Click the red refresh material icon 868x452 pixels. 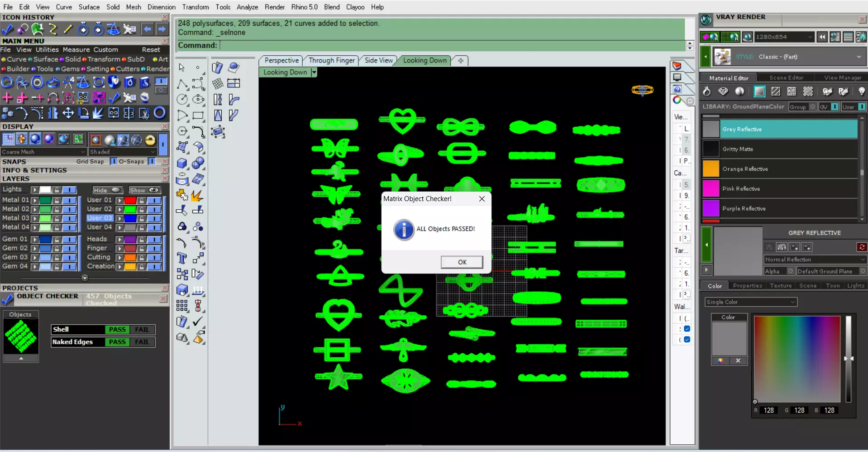(x=862, y=247)
